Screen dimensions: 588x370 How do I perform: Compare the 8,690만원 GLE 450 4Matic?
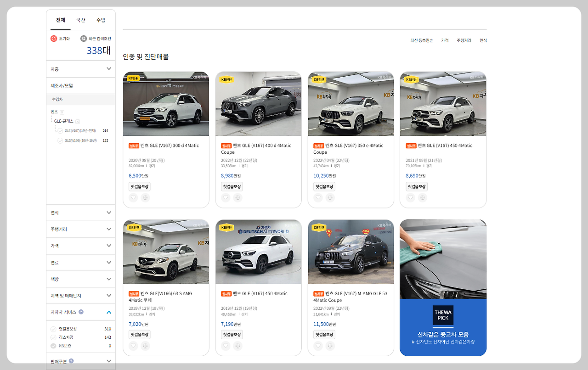[423, 198]
